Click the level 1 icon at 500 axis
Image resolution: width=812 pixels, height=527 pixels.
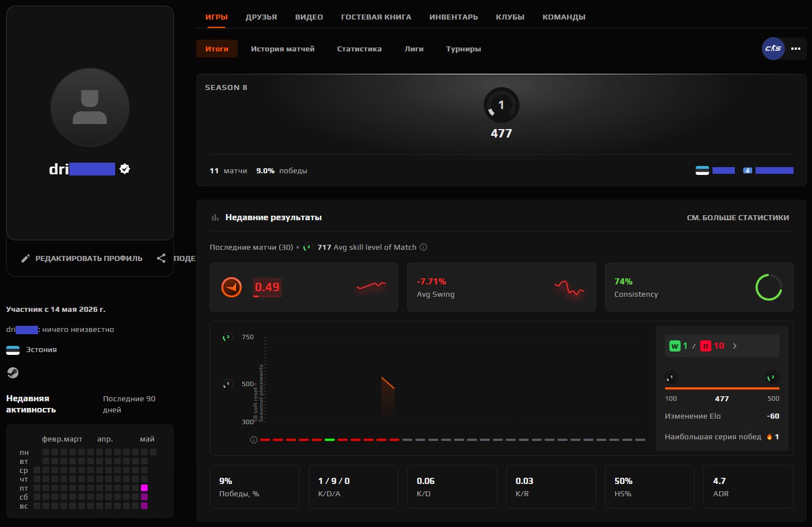[x=227, y=384]
